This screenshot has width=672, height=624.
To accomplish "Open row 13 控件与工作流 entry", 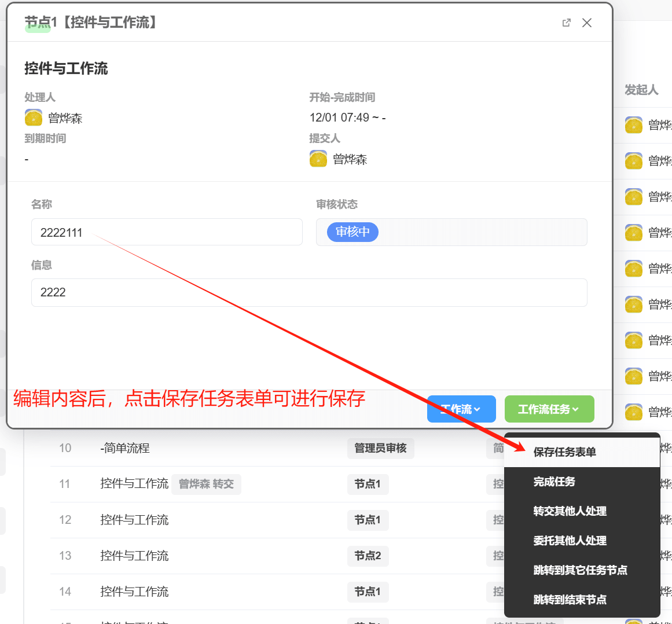I will (134, 556).
